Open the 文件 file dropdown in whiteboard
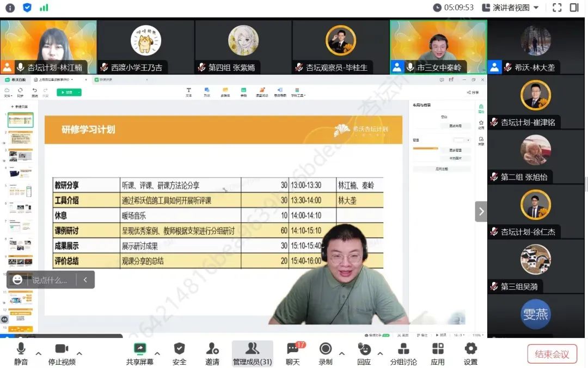The width and height of the screenshot is (588, 368). [8, 92]
